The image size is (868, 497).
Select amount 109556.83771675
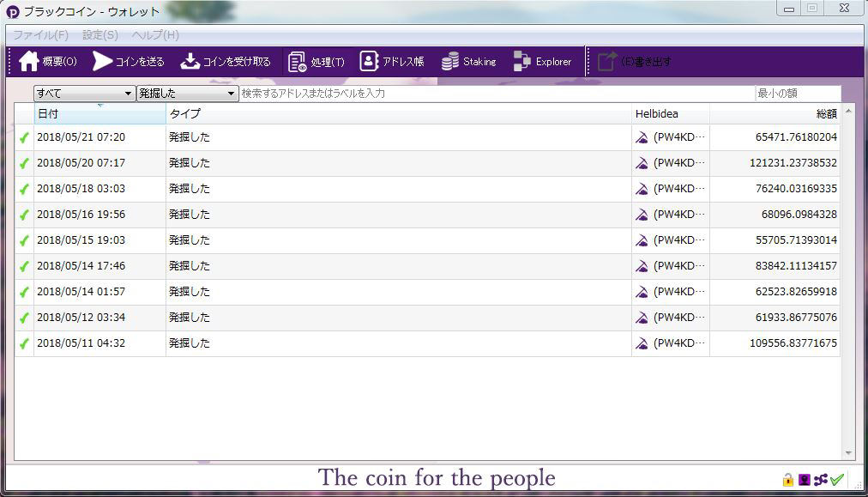[x=793, y=343]
